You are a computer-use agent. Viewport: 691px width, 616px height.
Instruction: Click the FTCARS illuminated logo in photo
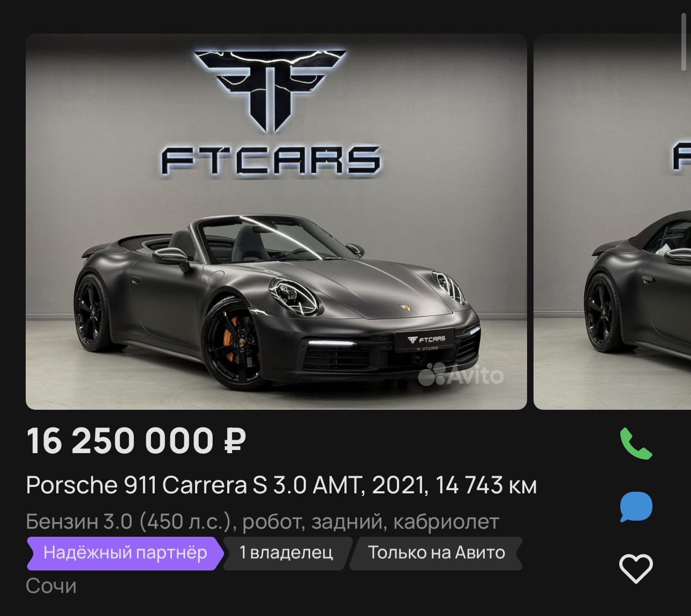(271, 160)
